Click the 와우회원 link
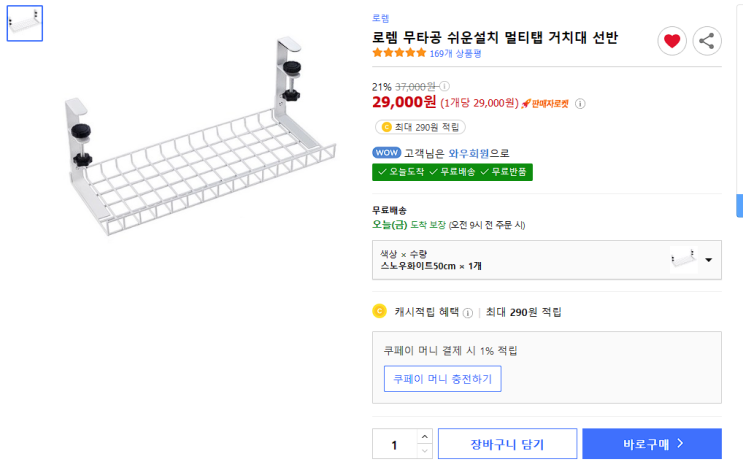The height and width of the screenshot is (470, 743). [x=468, y=153]
